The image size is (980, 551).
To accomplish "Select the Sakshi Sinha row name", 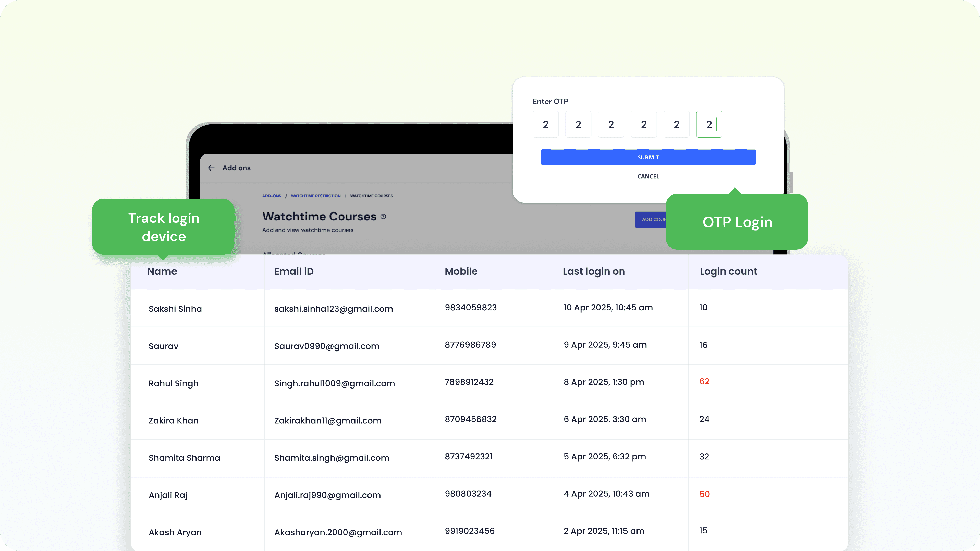I will pos(175,309).
